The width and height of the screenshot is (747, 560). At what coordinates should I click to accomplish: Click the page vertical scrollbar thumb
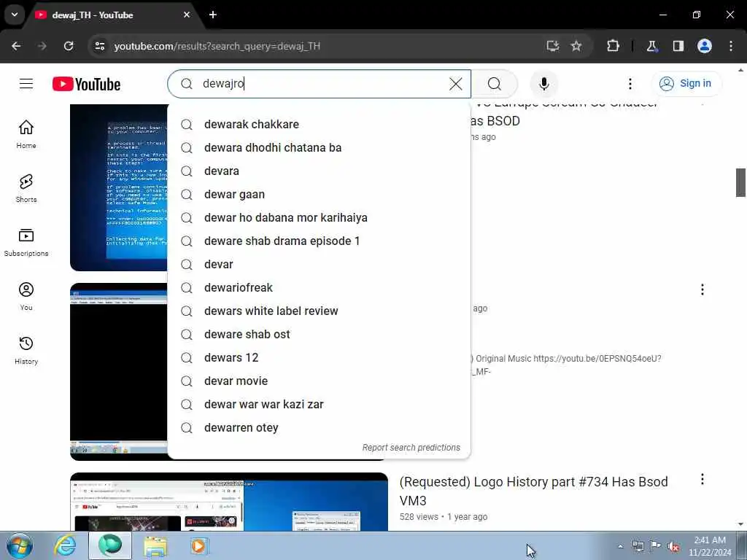(x=740, y=182)
